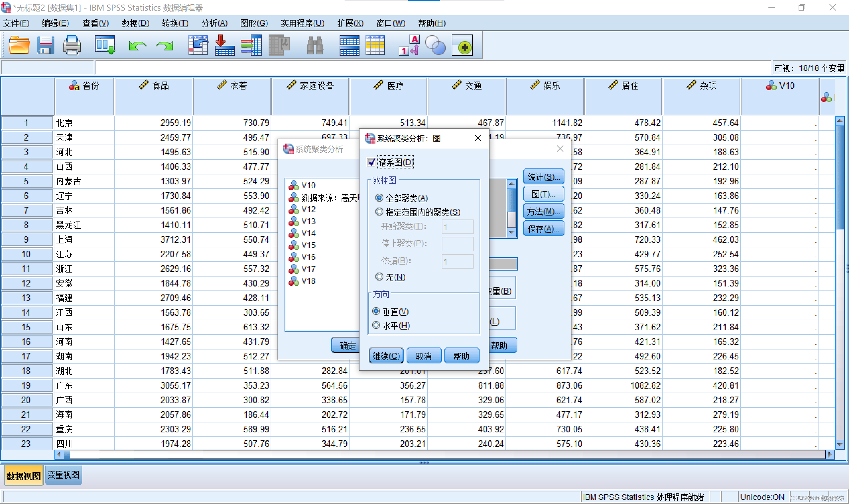The width and height of the screenshot is (849, 504).
Task: Click the 取消 button in plot dialog
Action: (424, 356)
